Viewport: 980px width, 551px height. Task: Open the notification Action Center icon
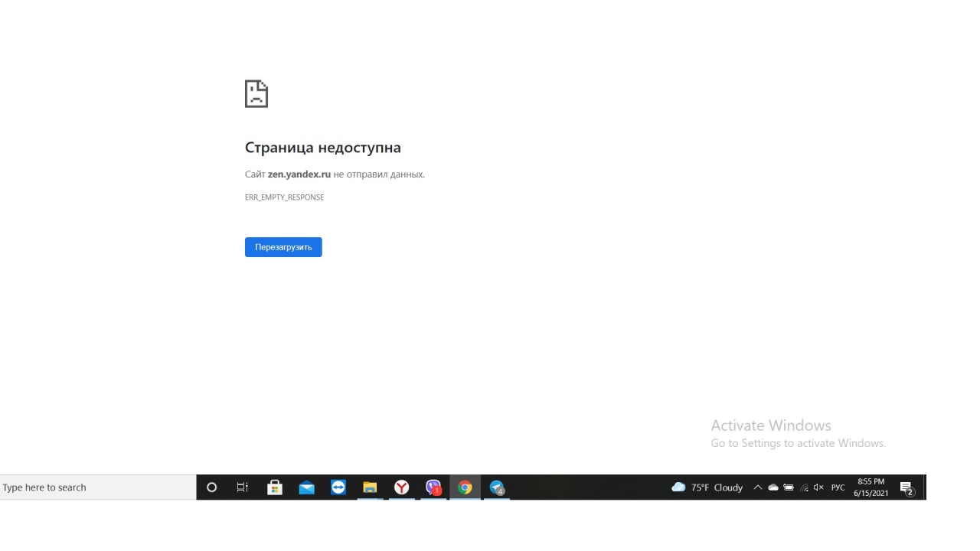[907, 488]
